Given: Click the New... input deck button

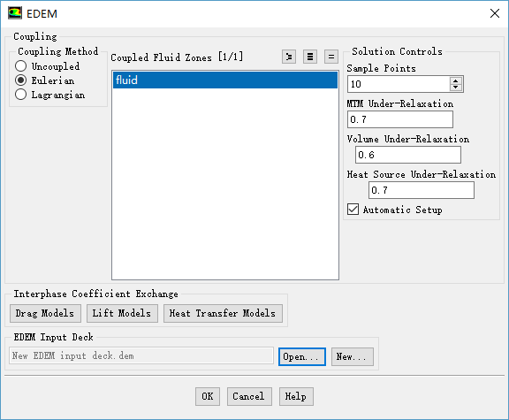Looking at the screenshot, I should pyautogui.click(x=353, y=356).
